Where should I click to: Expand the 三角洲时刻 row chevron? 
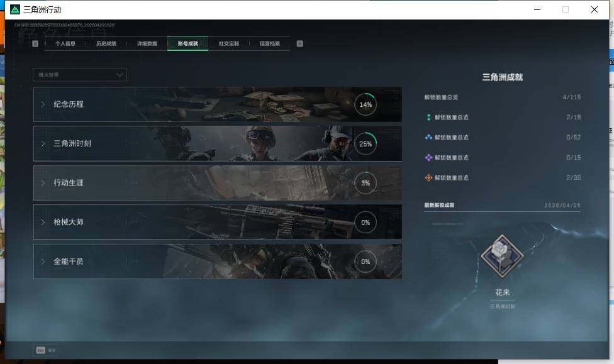tap(43, 143)
